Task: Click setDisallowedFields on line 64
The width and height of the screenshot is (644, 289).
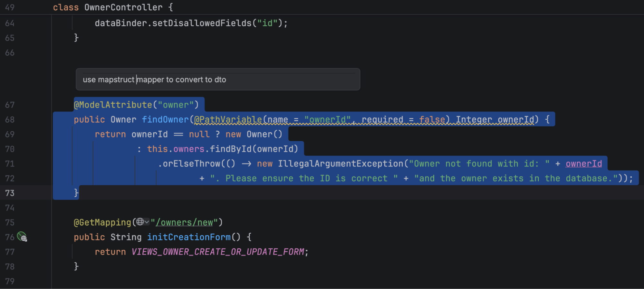Action: pyautogui.click(x=202, y=23)
